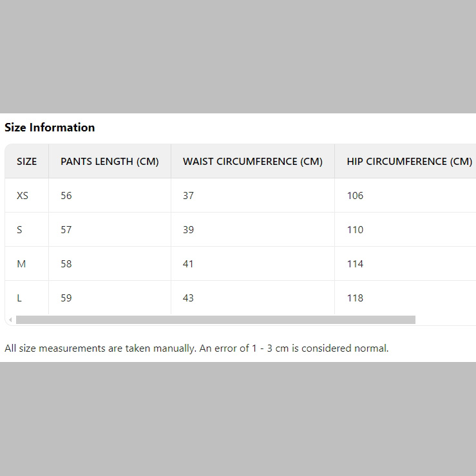Click the empty scrollbar track right of the thumb

coord(444,319)
